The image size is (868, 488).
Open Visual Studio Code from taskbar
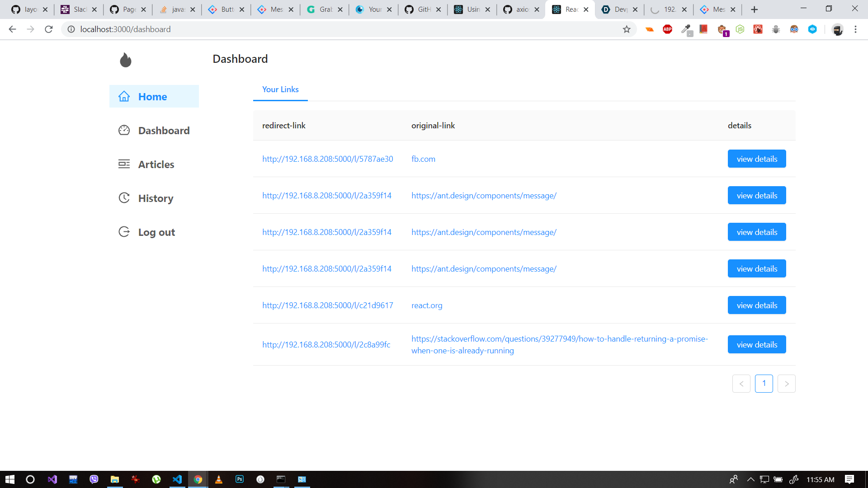pos(177,479)
